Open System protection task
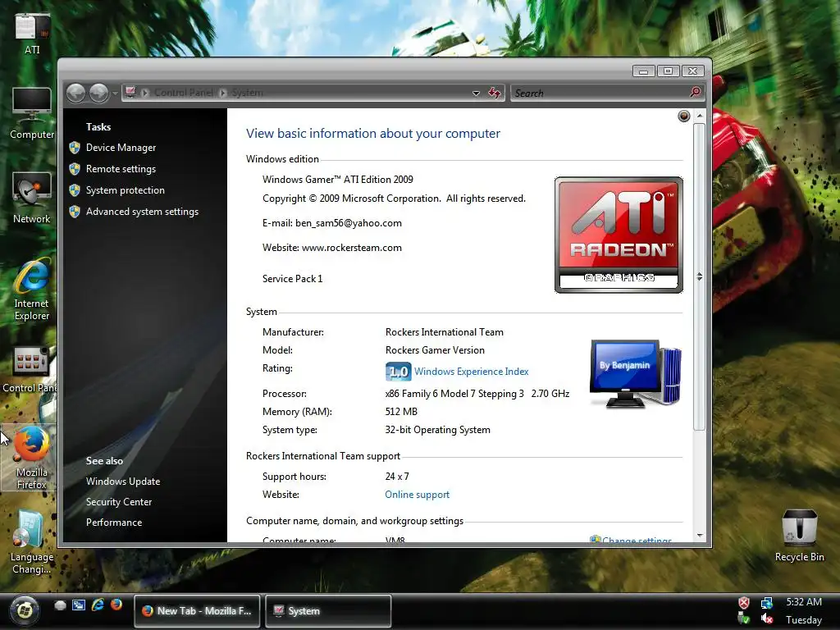Image resolution: width=840 pixels, height=630 pixels. pos(126,190)
